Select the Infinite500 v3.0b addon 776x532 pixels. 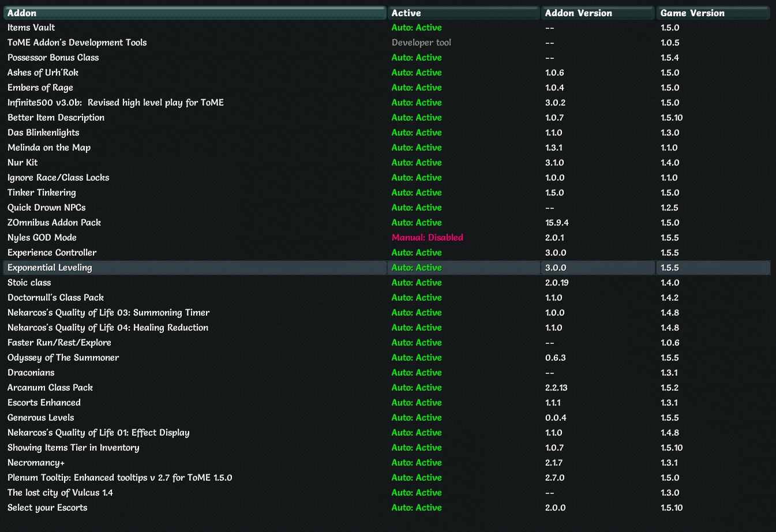(x=115, y=103)
